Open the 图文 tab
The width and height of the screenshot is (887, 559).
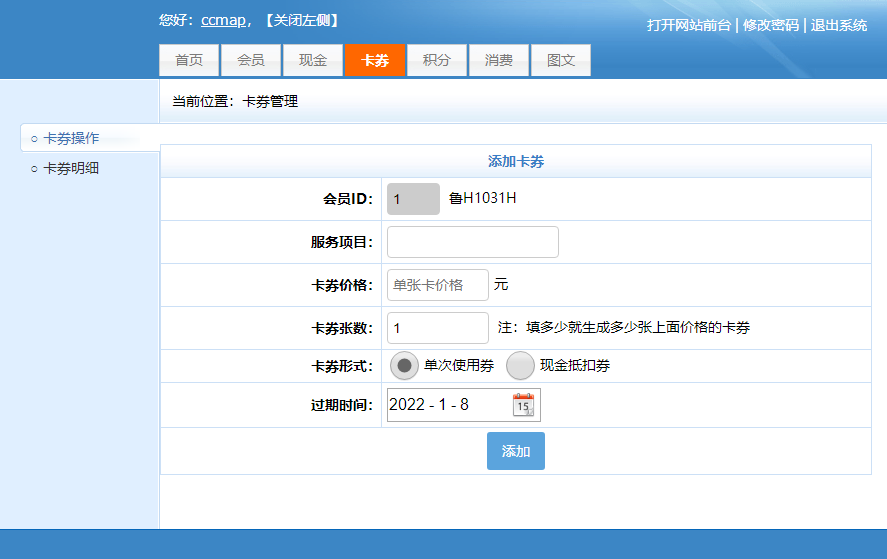tap(561, 60)
